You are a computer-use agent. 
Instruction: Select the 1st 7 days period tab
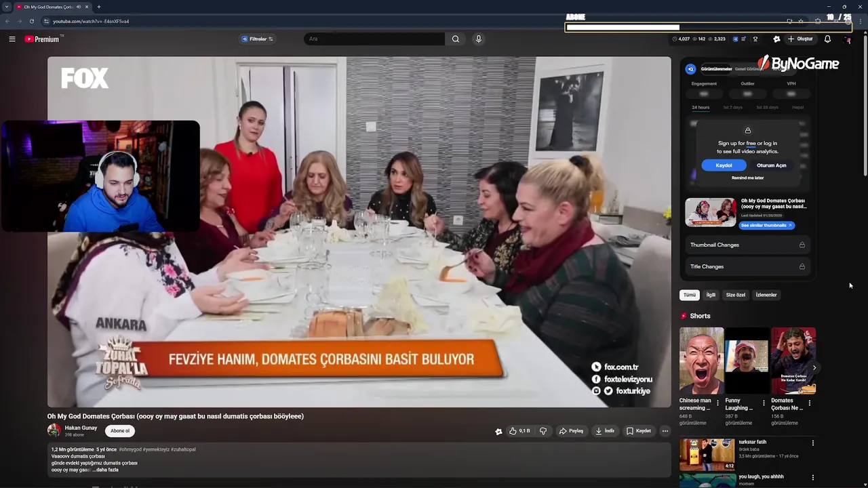pyautogui.click(x=733, y=107)
